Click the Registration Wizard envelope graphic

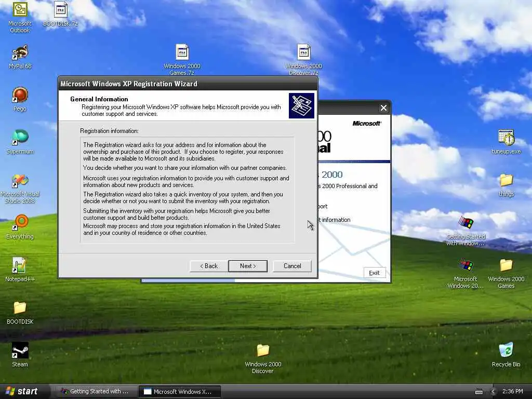[x=301, y=105]
